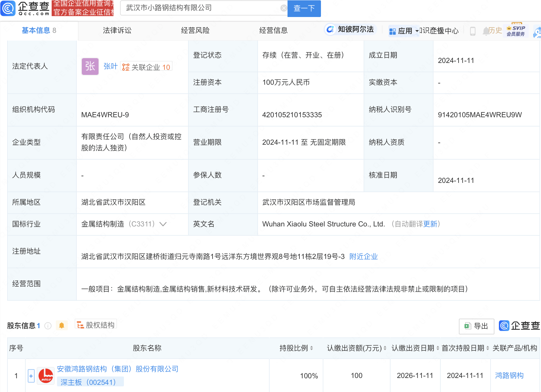Viewport: 541px width, 392px height.
Task: Click the registered address text 湖北省武汉市汉阳区建桥街道
Action: click(213, 257)
